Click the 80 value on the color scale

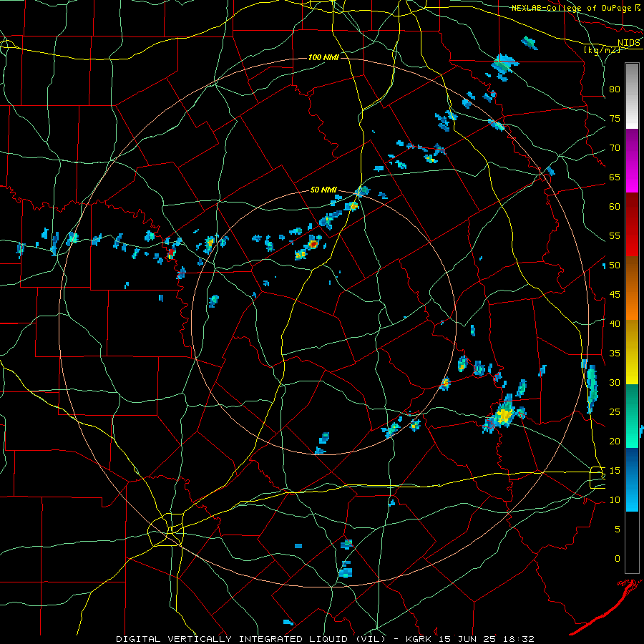(x=615, y=89)
